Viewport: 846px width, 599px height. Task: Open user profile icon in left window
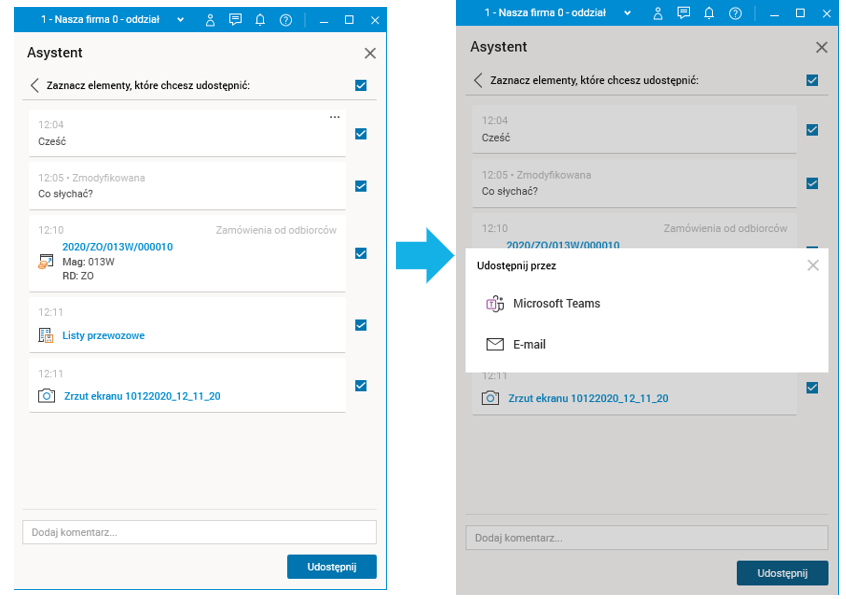tap(210, 21)
